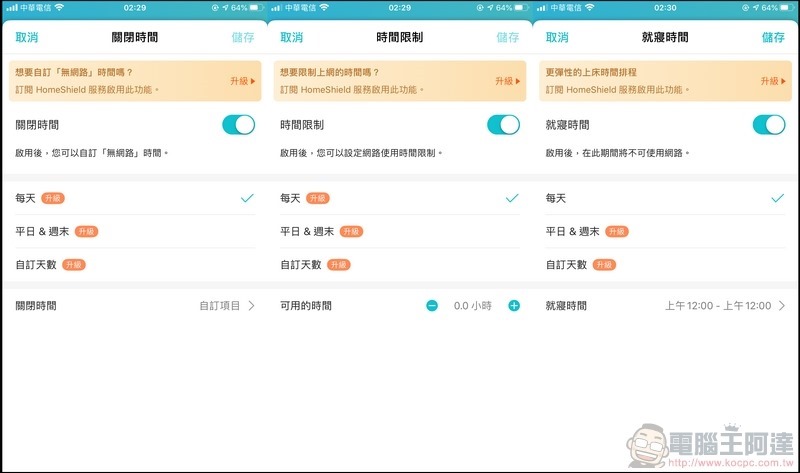Toggle the 關閉時間 switch off
The width and height of the screenshot is (800, 473).
coord(238,125)
